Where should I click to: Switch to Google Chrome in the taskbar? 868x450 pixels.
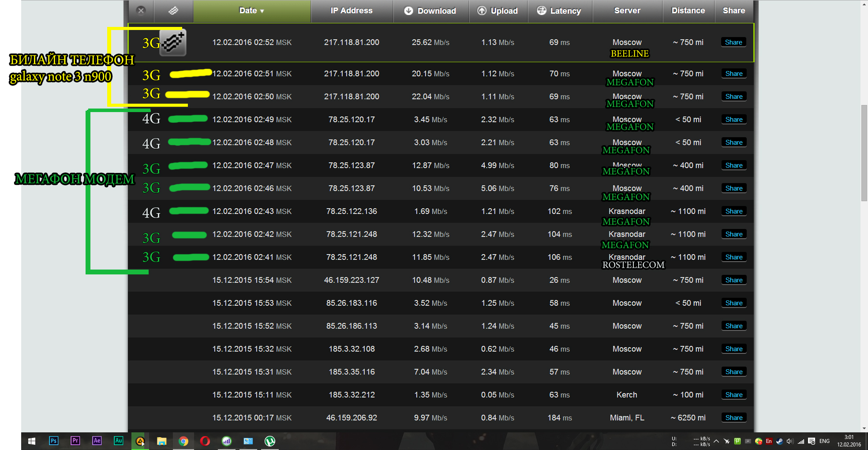(x=183, y=441)
